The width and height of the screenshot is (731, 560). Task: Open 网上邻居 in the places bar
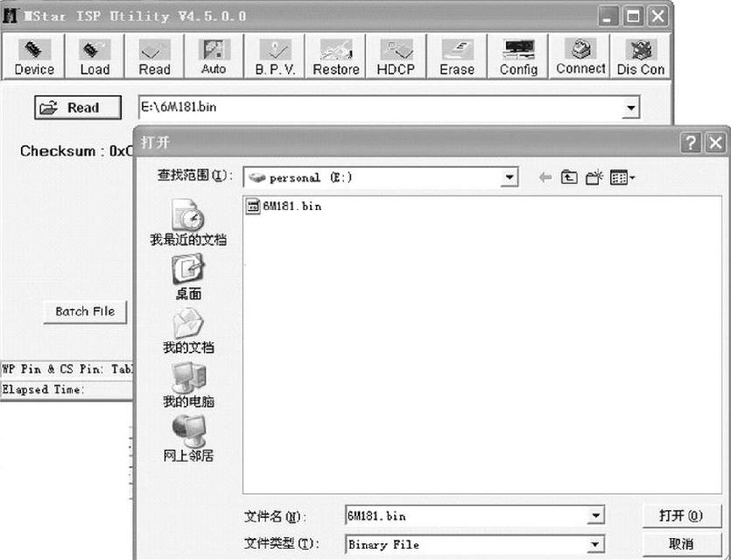pos(188,439)
